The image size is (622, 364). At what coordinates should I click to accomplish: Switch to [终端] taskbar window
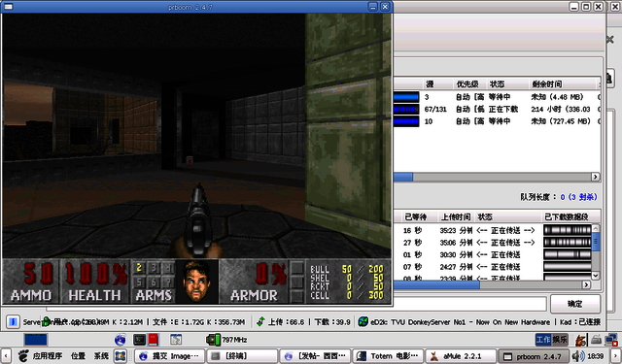(x=242, y=356)
